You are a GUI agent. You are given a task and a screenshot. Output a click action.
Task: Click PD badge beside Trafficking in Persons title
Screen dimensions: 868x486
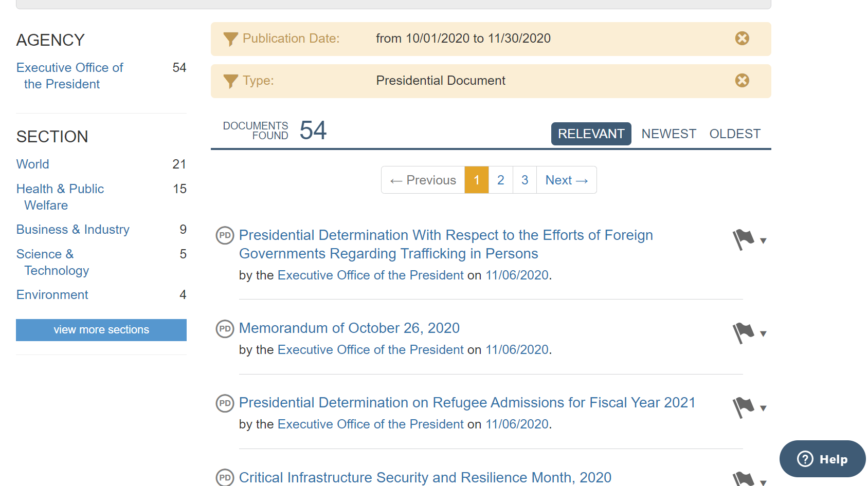(x=225, y=235)
